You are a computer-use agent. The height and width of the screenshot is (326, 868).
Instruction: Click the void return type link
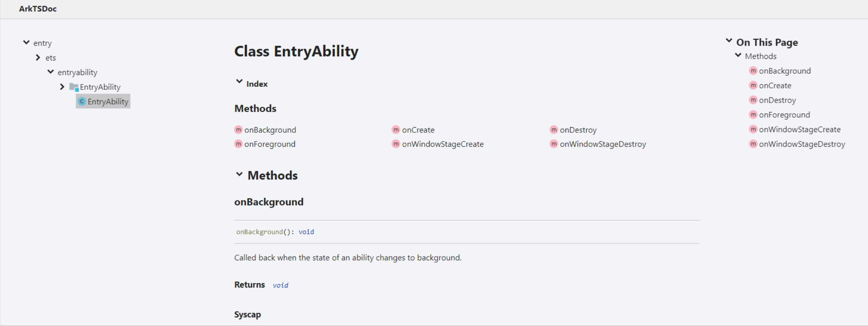click(x=306, y=232)
